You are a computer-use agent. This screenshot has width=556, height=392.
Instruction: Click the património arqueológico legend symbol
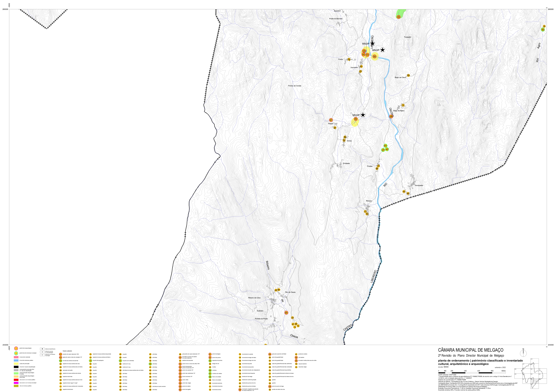[16, 348]
